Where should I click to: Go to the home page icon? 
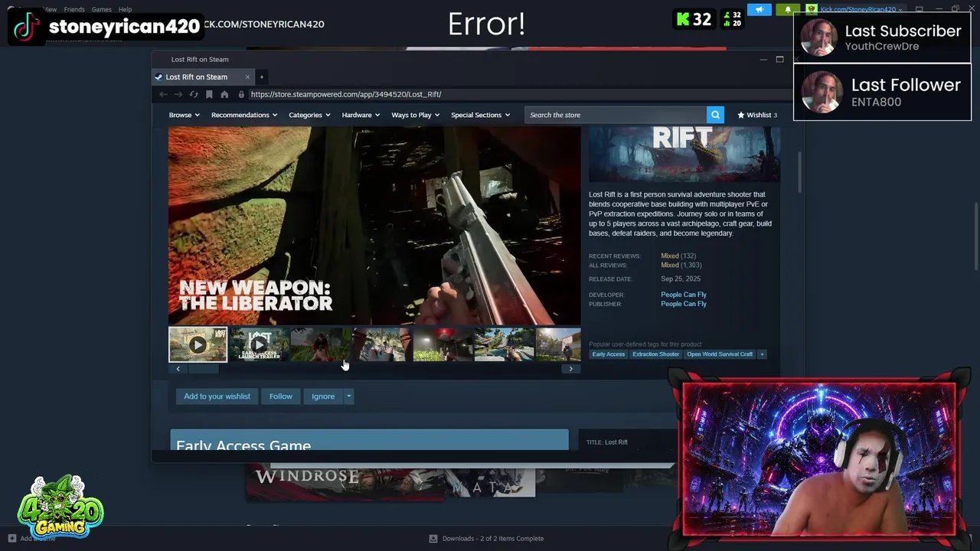[x=224, y=94]
